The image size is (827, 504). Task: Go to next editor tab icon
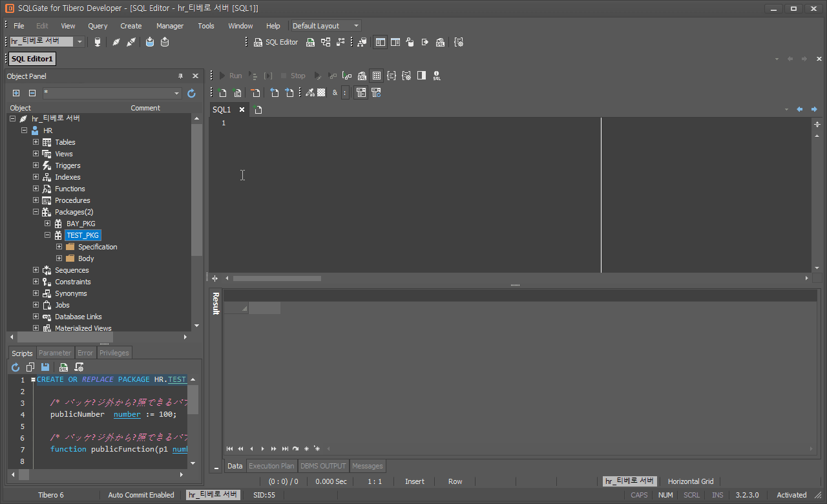pos(289,92)
